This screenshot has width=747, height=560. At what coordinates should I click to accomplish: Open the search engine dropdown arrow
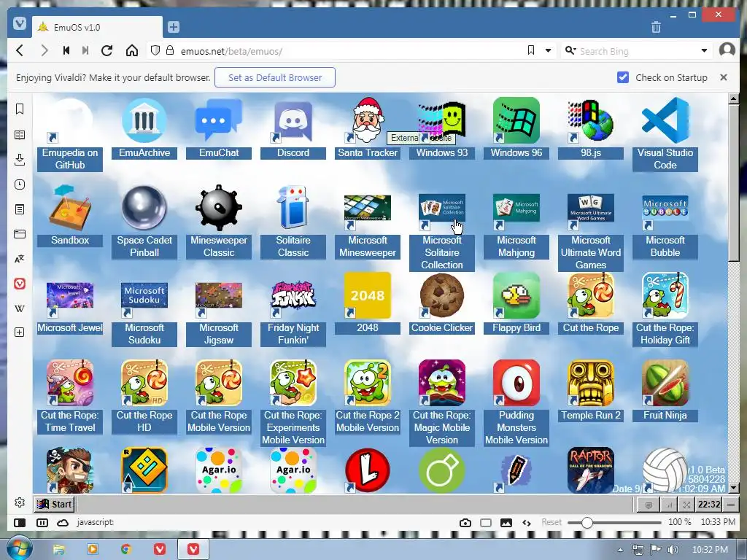tap(704, 50)
